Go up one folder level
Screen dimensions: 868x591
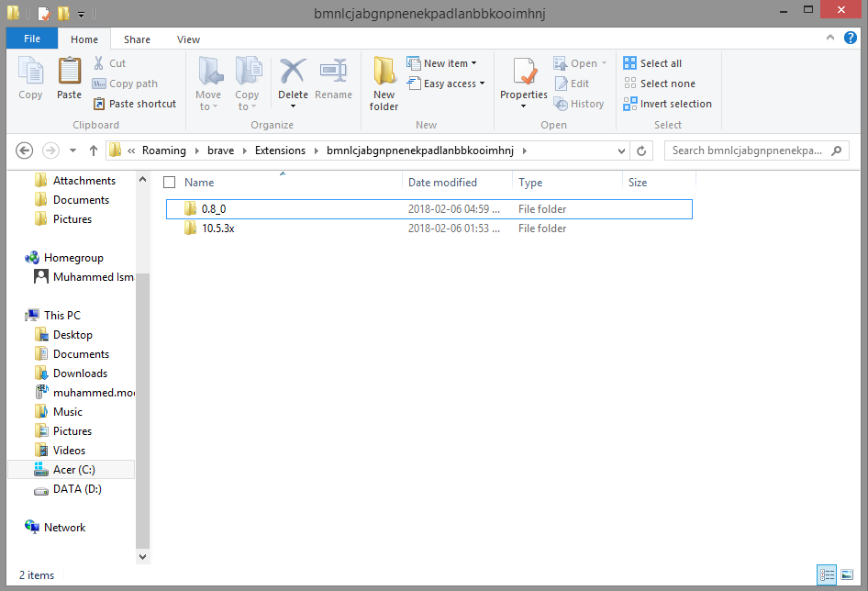tap(94, 151)
